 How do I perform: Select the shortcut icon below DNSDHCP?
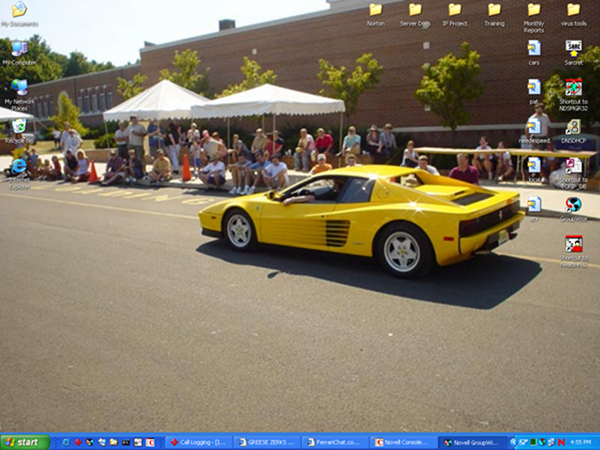coord(574,173)
